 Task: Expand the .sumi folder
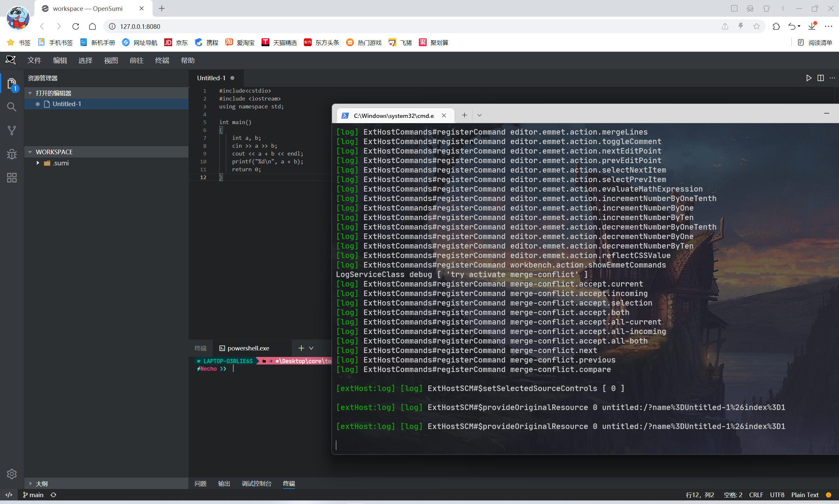(38, 163)
